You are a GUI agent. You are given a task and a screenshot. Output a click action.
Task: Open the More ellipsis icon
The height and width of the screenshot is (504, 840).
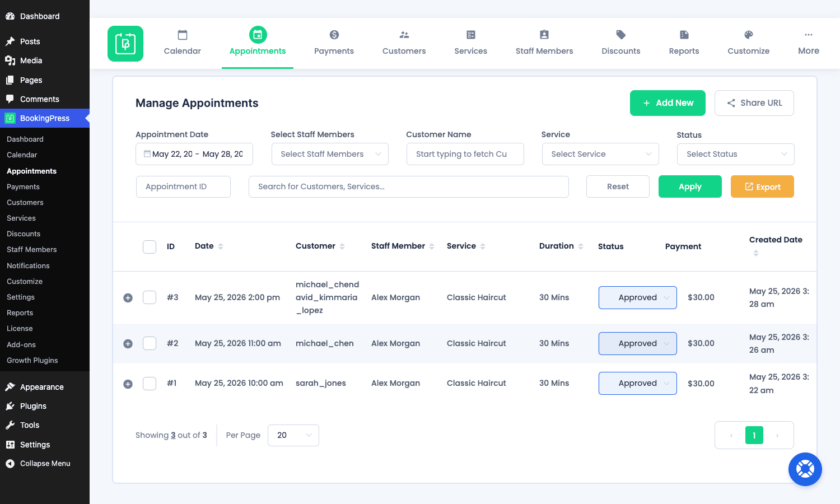pyautogui.click(x=809, y=35)
